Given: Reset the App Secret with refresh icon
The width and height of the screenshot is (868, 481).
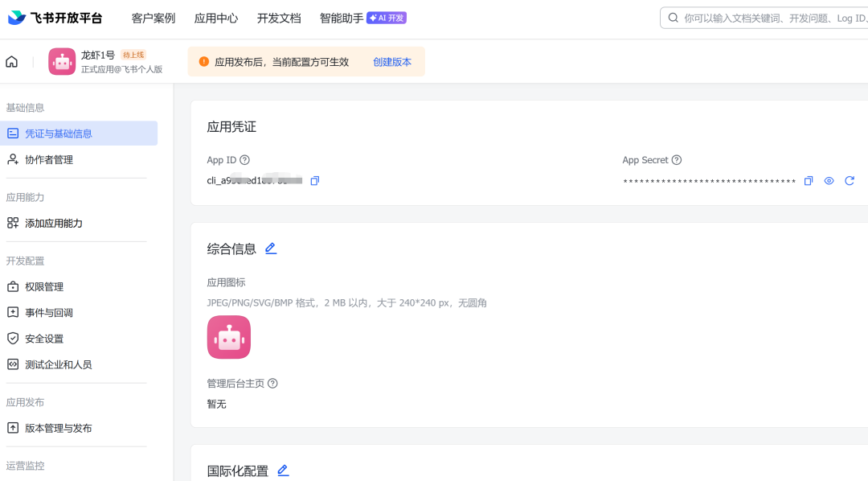Looking at the screenshot, I should click(x=850, y=181).
